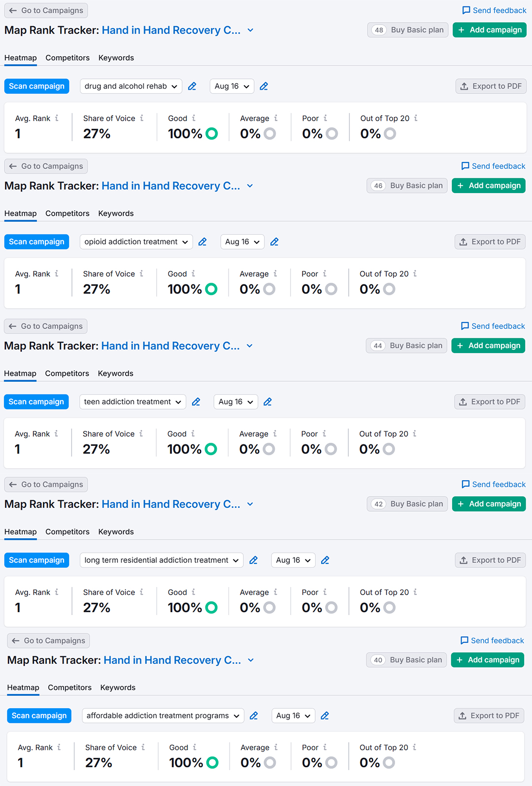Click Add campaign button beside "48 Buy Basic plan"

(490, 30)
